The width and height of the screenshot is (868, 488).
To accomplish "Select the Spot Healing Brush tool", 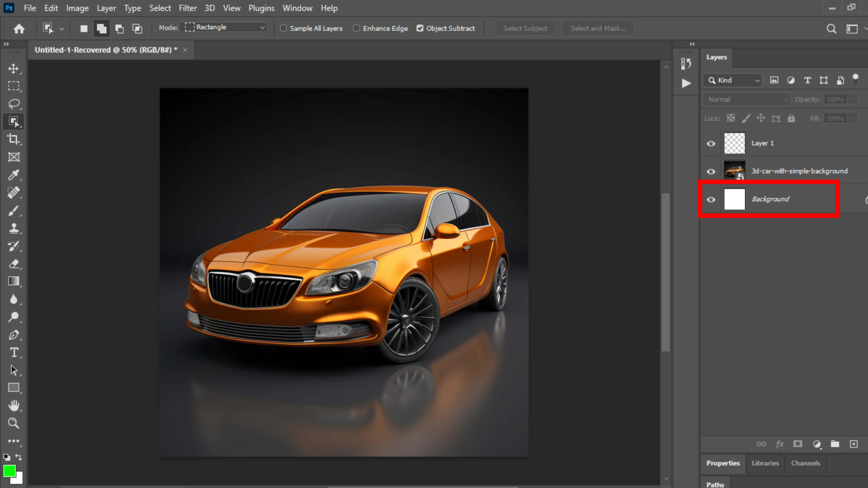I will tap(13, 192).
